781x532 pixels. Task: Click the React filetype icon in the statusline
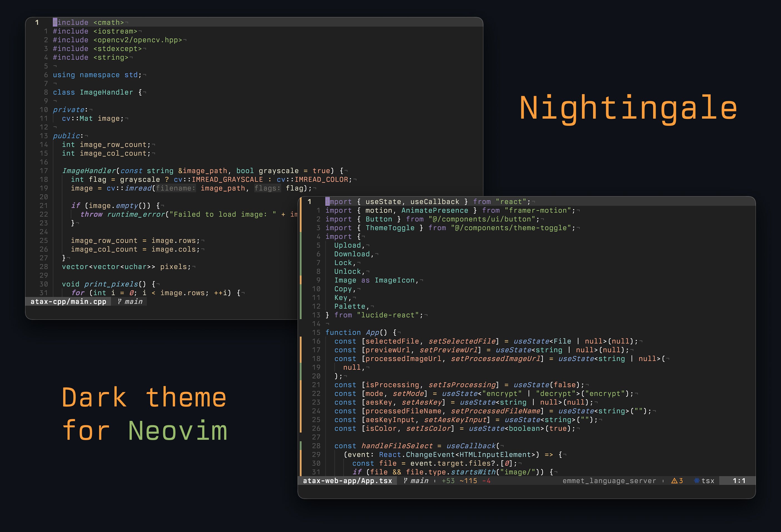697,481
